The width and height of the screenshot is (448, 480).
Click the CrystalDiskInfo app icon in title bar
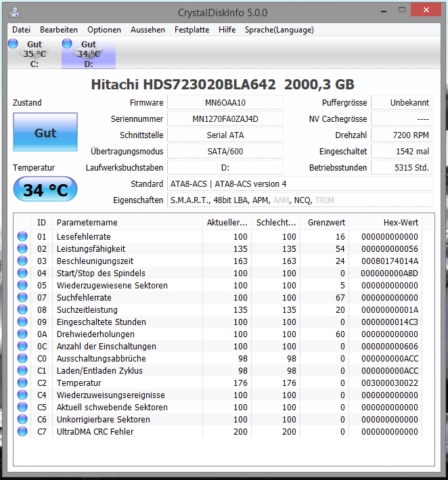click(x=14, y=12)
